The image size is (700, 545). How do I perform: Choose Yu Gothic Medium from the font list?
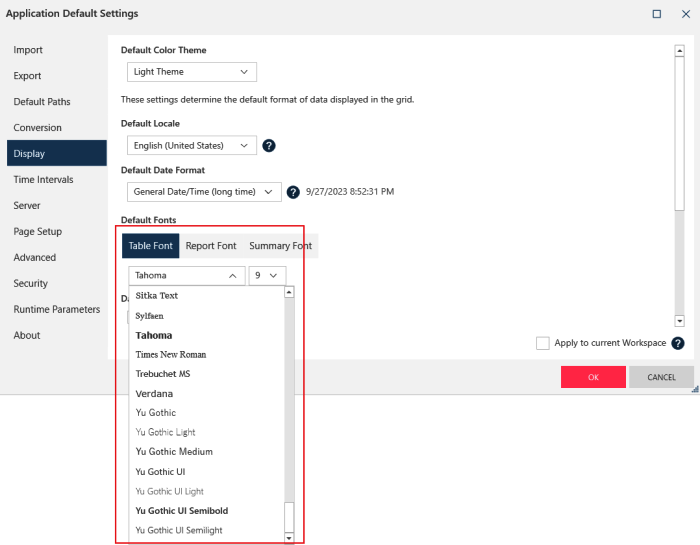click(x=207, y=452)
